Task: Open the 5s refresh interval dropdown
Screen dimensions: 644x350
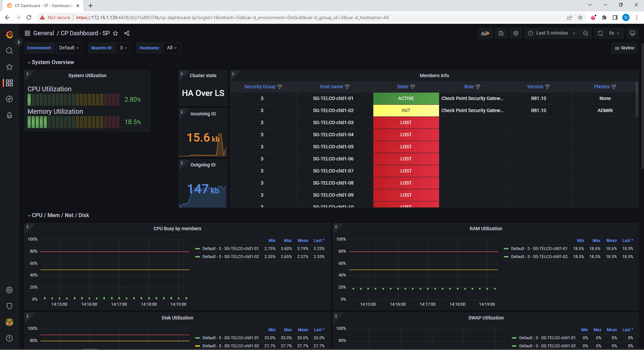Action: [614, 33]
